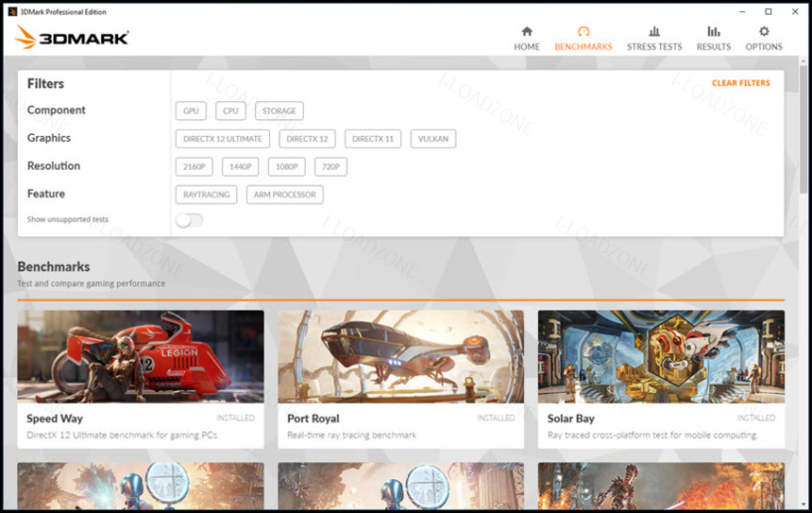Open the Stress Tests tab label
Screen dimensions: 812x513
tap(654, 46)
